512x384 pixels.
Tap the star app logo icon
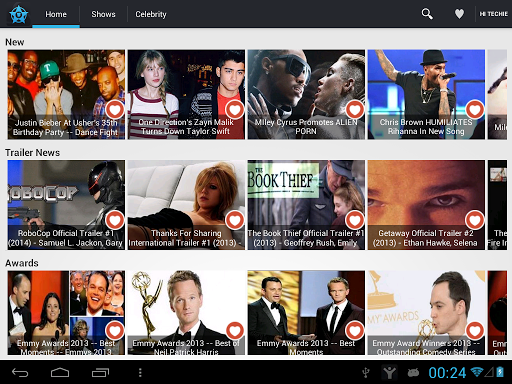pos(19,14)
